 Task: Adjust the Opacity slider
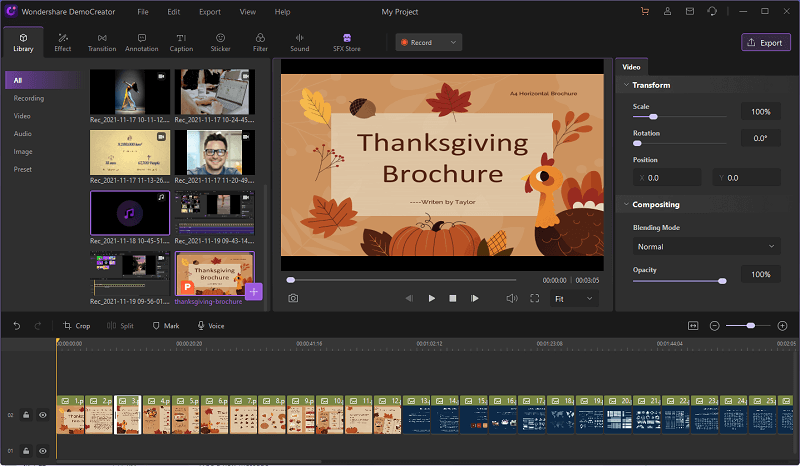pyautogui.click(x=722, y=281)
